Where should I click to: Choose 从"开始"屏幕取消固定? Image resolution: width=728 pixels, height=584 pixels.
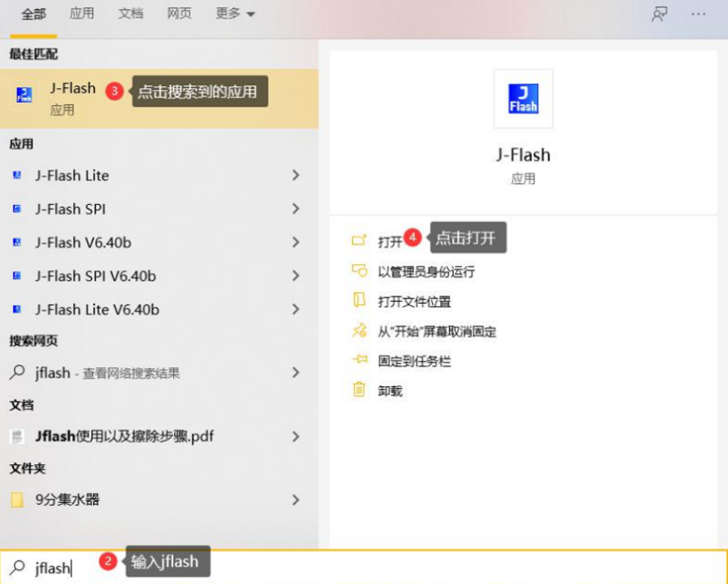tap(437, 332)
